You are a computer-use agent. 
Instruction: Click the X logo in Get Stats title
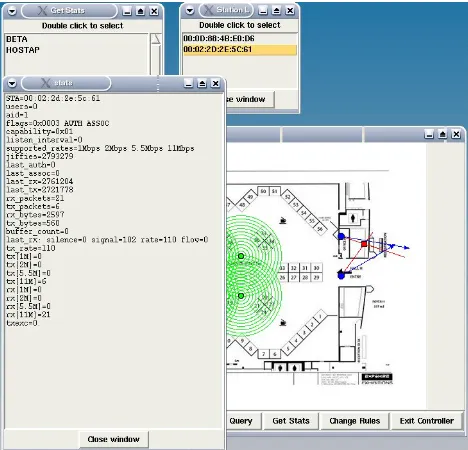coord(42,11)
